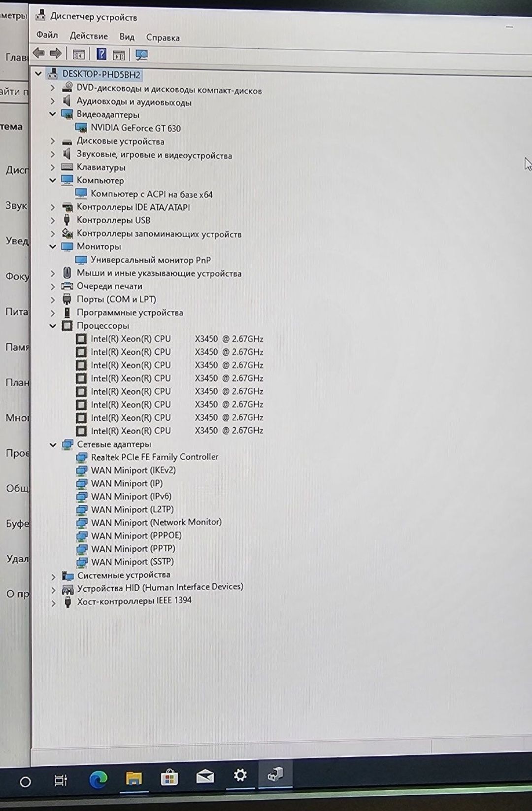Expand Аудиовходы и аудиовыходы node
532x811 pixels.
pyautogui.click(x=53, y=101)
